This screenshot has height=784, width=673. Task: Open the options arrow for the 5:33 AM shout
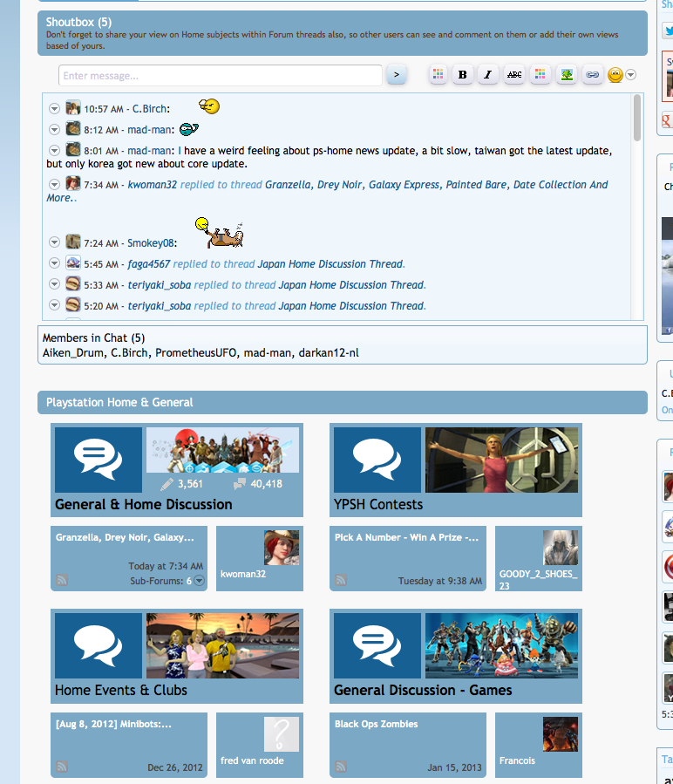click(x=55, y=284)
